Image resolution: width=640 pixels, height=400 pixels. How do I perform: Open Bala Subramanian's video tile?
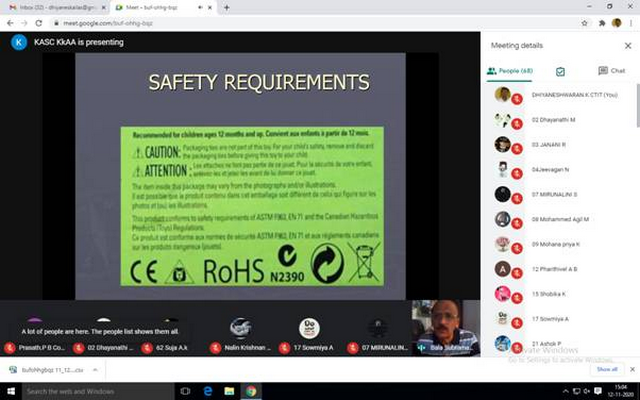pos(446,328)
